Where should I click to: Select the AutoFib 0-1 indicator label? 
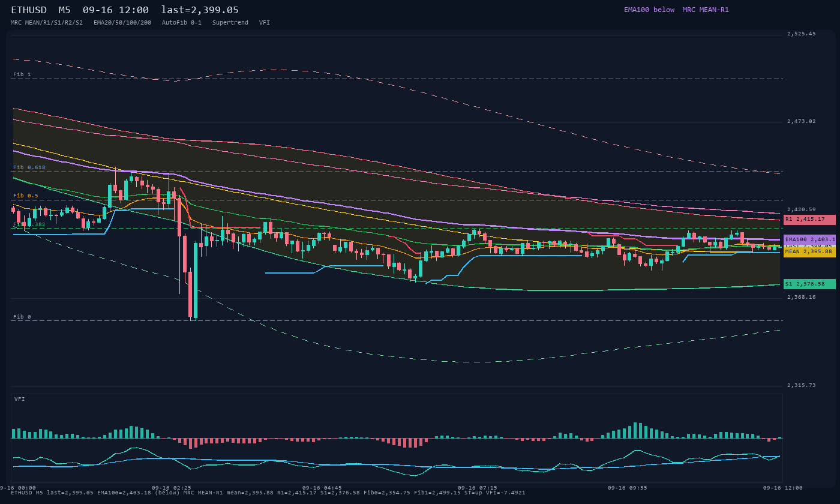(182, 22)
